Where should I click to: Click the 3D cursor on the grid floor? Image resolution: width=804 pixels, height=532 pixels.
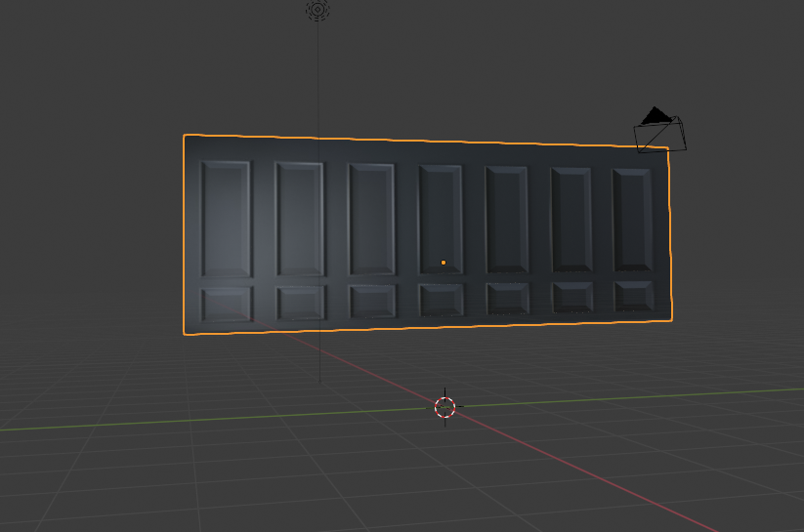pos(445,407)
